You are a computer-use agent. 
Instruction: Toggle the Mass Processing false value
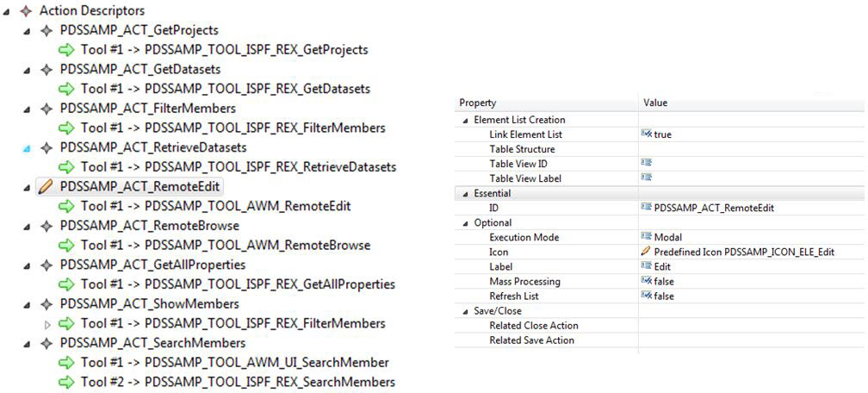pos(658,282)
